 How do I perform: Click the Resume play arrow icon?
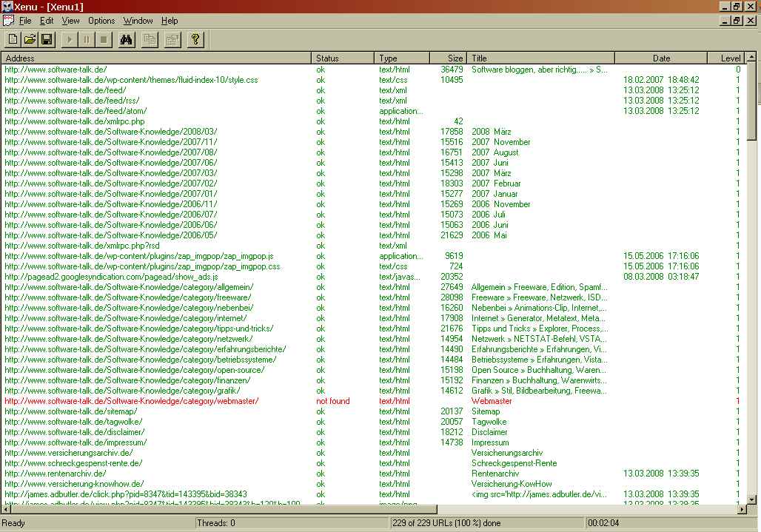point(70,40)
